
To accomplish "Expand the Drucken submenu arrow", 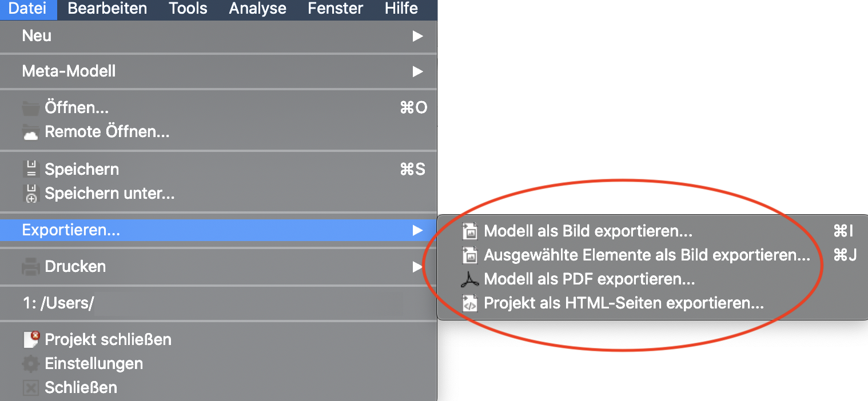I will pos(418,266).
